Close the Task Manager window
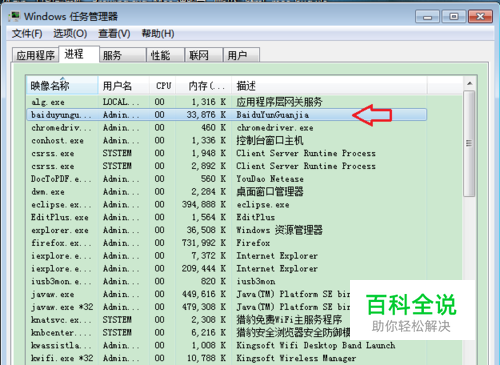Screen dimensions: 500x365 [480, 16]
